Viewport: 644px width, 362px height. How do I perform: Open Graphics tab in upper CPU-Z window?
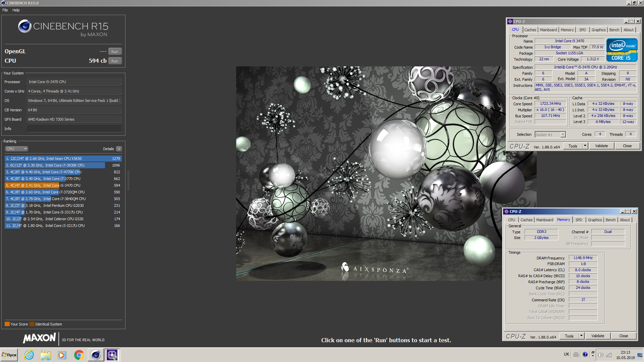pos(599,30)
